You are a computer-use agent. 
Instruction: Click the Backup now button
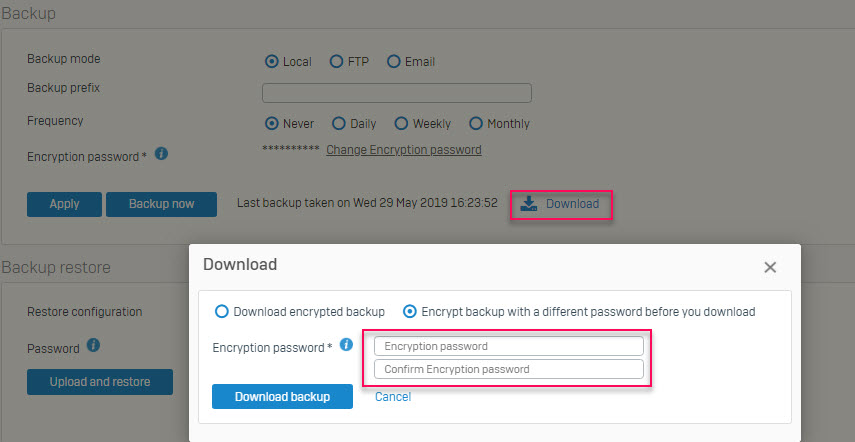click(x=161, y=204)
